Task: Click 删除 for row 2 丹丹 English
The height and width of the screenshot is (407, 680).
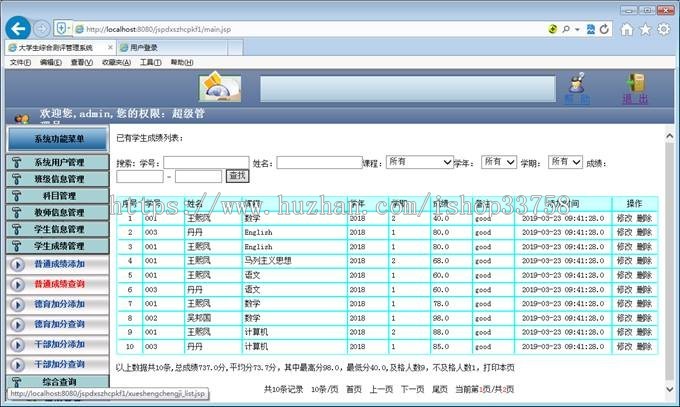Action: (x=644, y=233)
